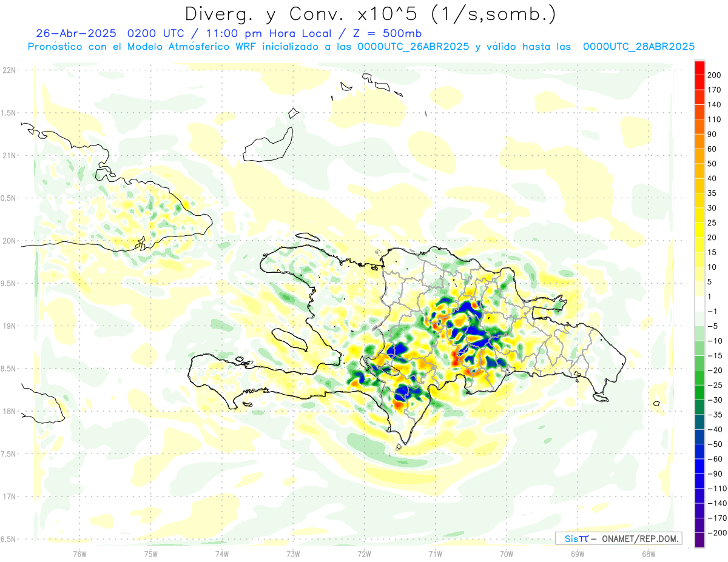Click the '21N' latitude label

9,155
